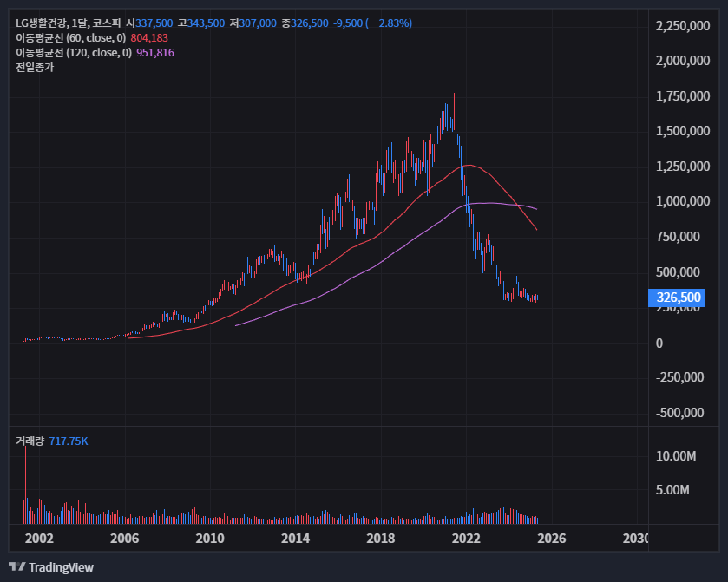Viewport: 728px width, 582px height.
Task: Click the LG생활건강, 1달, 코스피 chart title
Action: (69, 23)
